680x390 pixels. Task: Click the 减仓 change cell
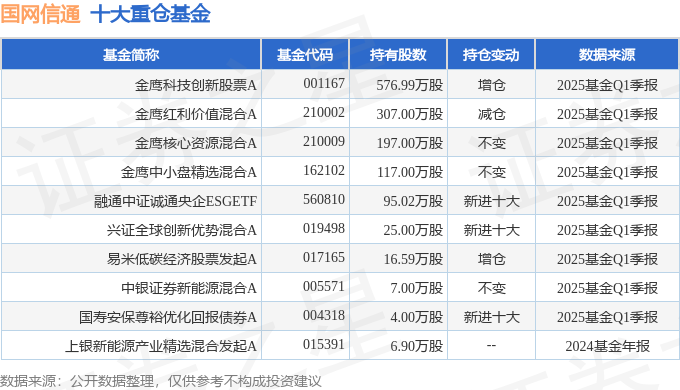click(x=491, y=114)
